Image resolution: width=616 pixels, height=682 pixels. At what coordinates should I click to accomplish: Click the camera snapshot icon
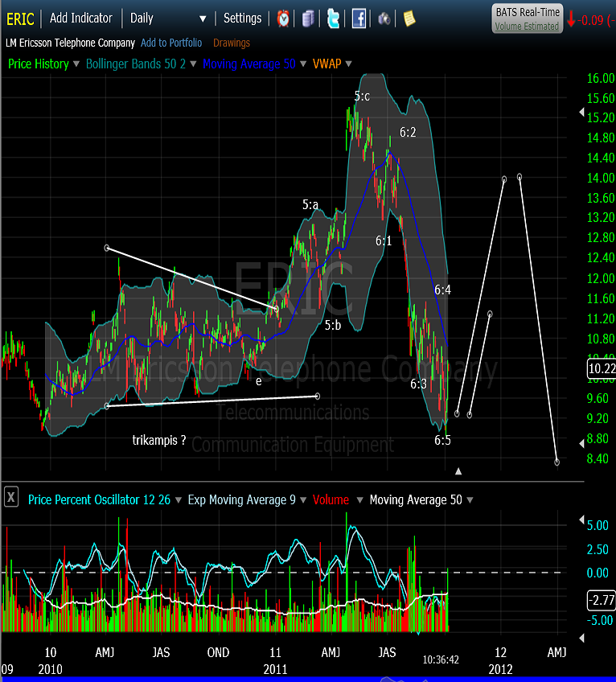coord(384,18)
